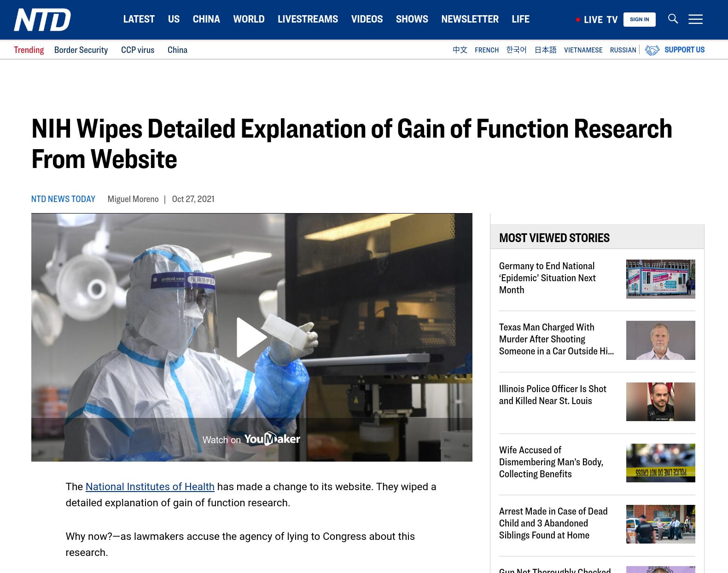Open the SHOWS menu item

point(412,19)
